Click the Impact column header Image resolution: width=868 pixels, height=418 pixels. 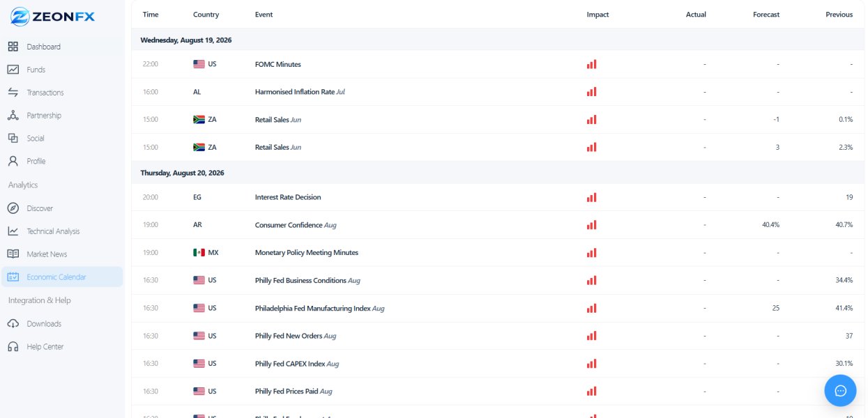[x=597, y=15]
